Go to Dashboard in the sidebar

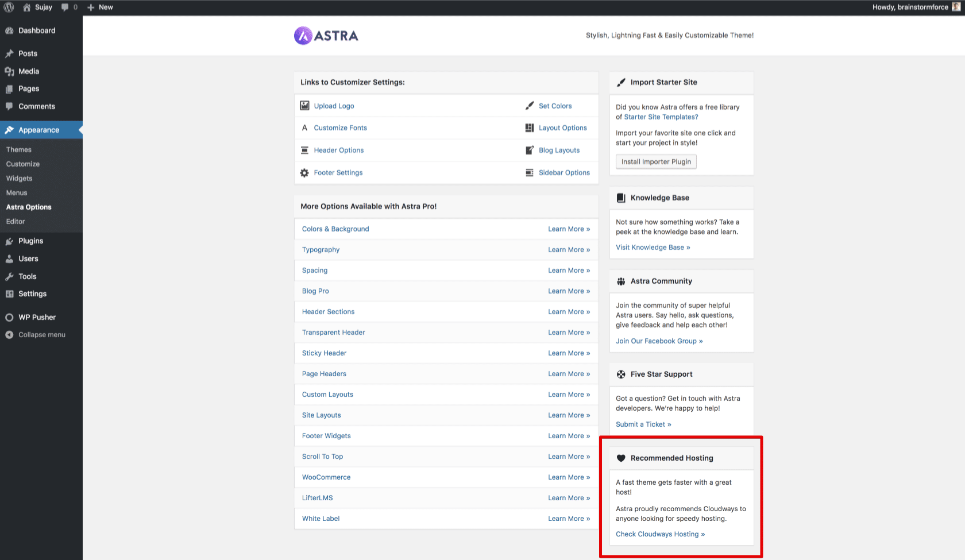41,30
